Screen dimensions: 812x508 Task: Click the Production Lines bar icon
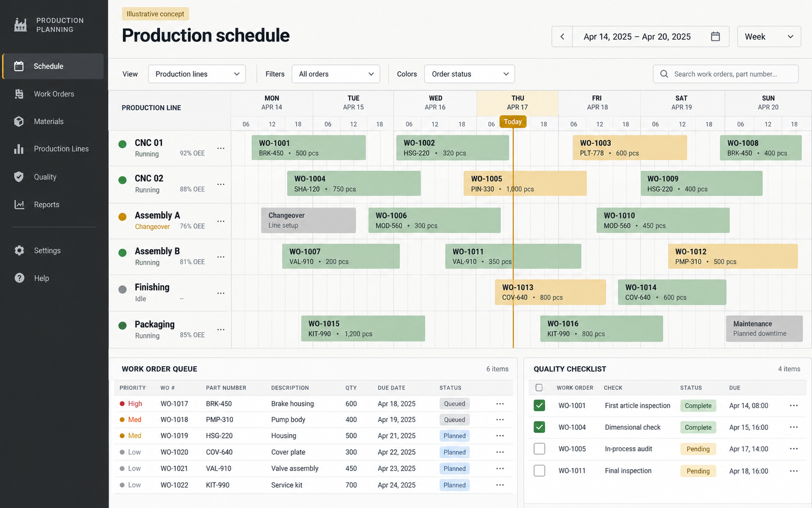(19, 149)
